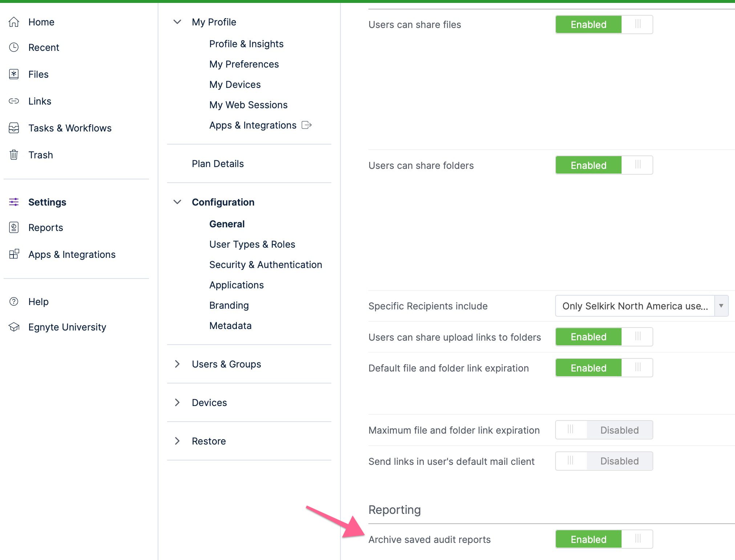Open Apps & Integrations in left sidebar
Viewport: 735px width, 560px height.
click(x=72, y=255)
